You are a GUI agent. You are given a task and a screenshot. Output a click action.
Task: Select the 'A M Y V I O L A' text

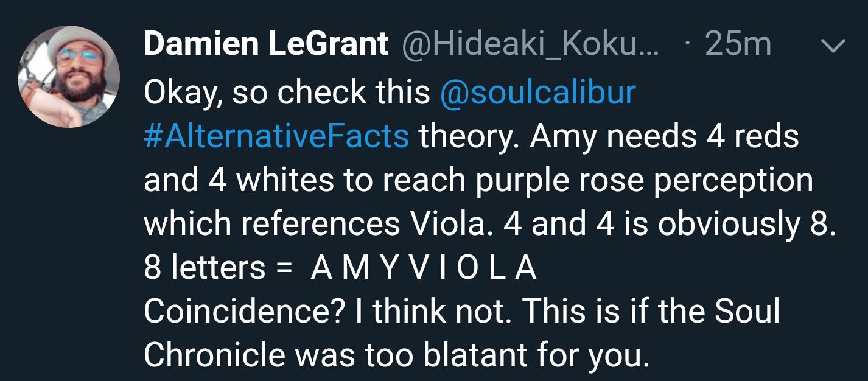pyautogui.click(x=424, y=268)
